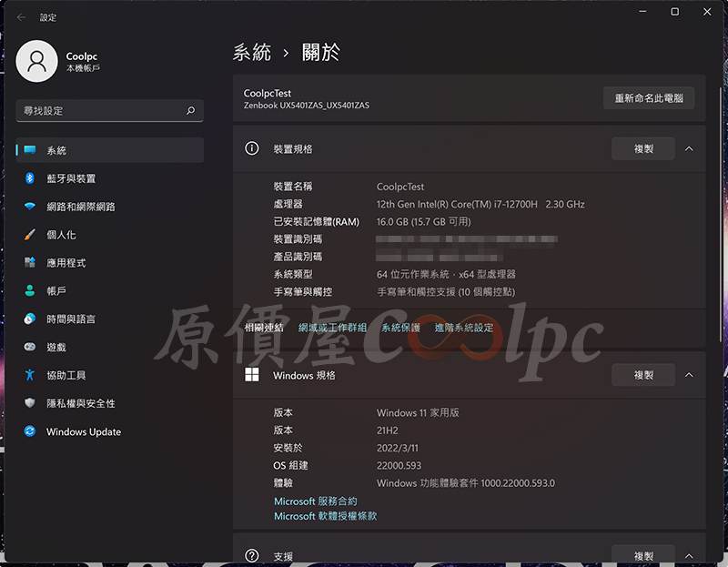
Task: Select 帳戶 in the sidebar
Action: [x=109, y=290]
